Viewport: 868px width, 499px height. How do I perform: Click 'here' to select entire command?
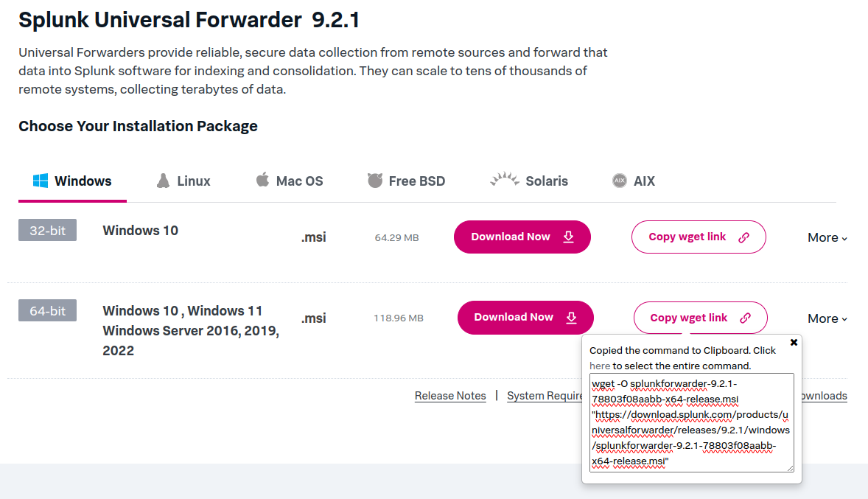[600, 366]
